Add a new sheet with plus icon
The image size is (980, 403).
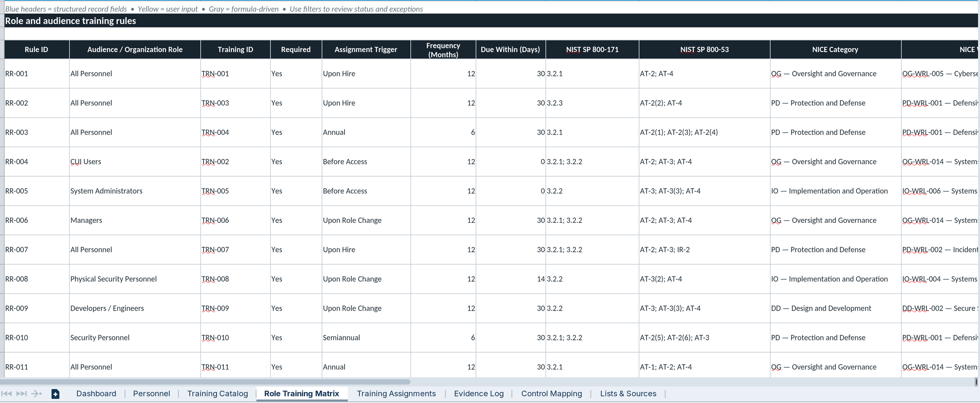[x=55, y=394]
